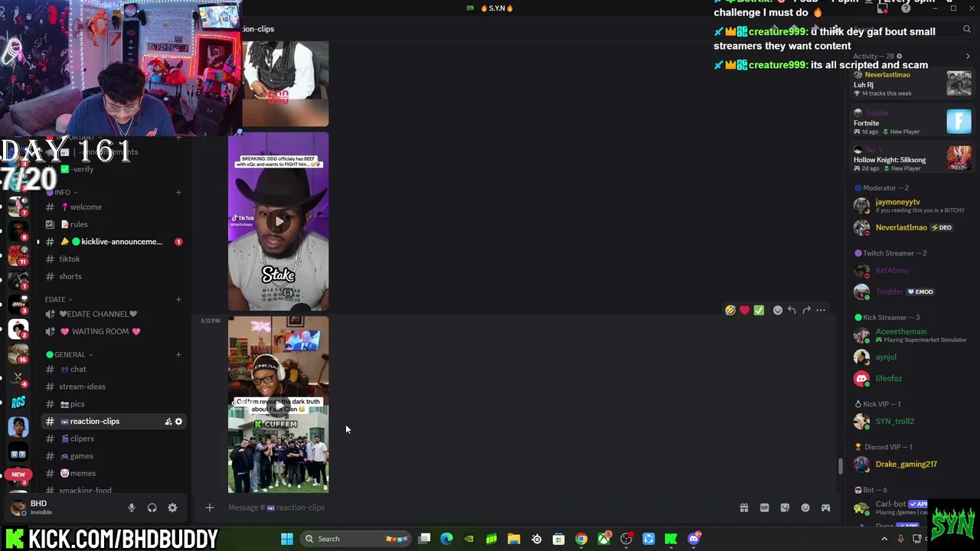The image size is (980, 551).
Task: Open the apps game controller icon
Action: click(x=825, y=507)
